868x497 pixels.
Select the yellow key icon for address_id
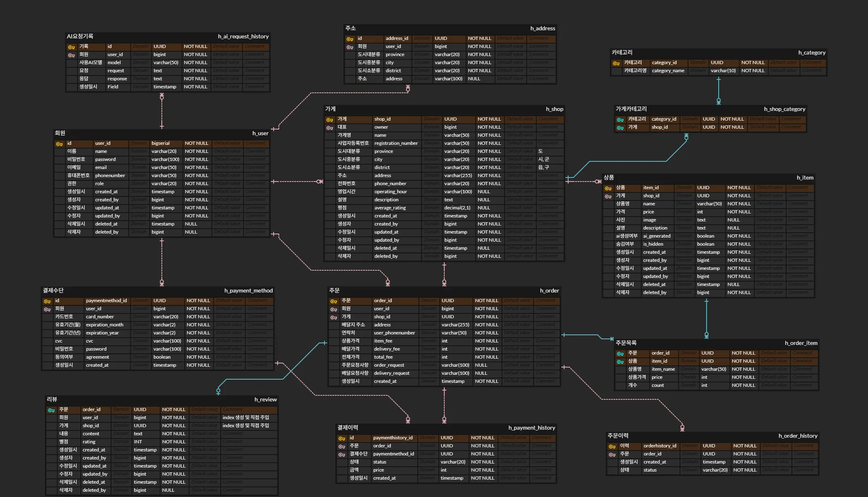tap(350, 39)
